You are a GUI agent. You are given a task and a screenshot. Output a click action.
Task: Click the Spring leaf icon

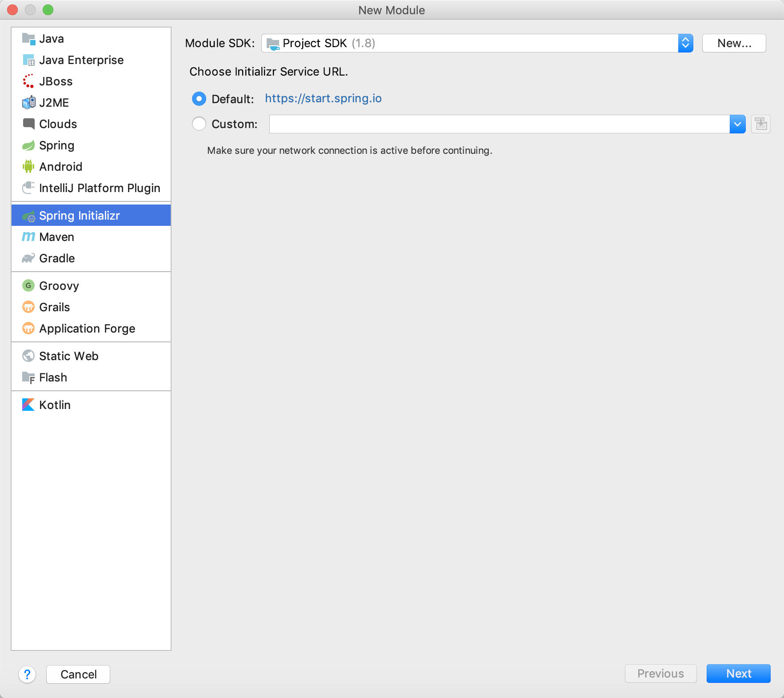(x=28, y=145)
